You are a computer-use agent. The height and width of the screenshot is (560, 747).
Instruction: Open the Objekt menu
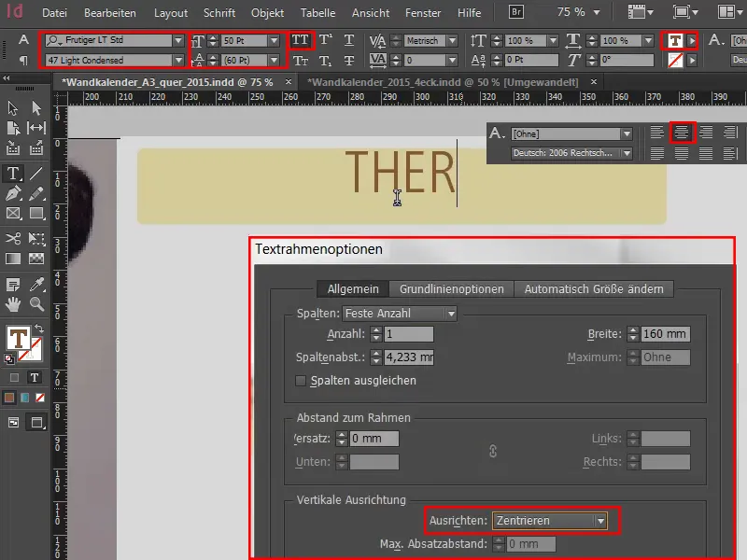point(267,13)
